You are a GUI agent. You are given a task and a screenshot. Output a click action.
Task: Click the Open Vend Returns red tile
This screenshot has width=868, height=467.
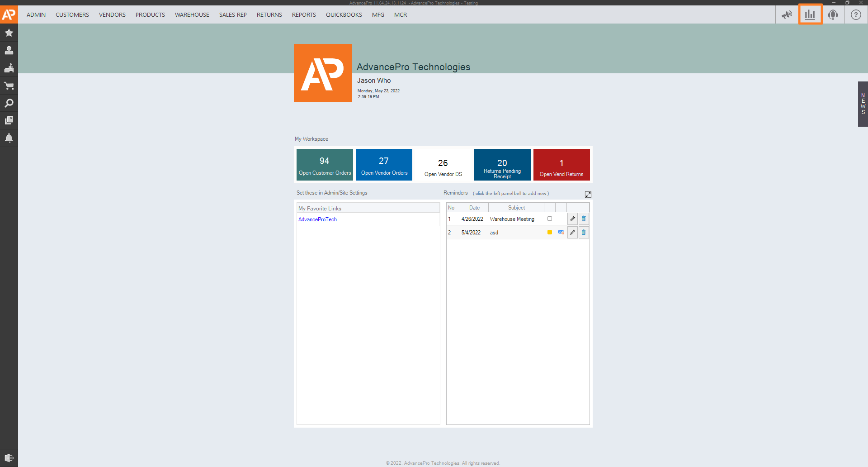pyautogui.click(x=561, y=164)
